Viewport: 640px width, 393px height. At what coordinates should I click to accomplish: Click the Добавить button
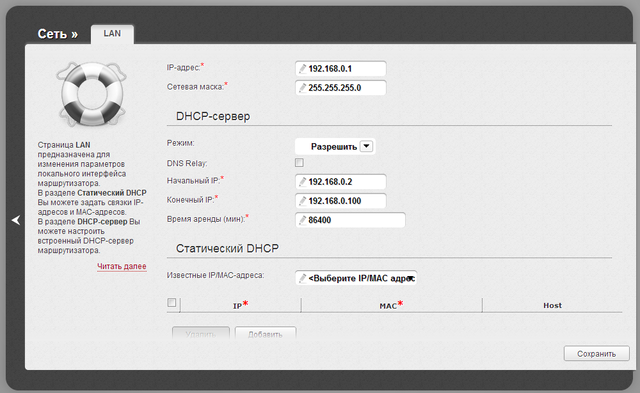(x=265, y=333)
